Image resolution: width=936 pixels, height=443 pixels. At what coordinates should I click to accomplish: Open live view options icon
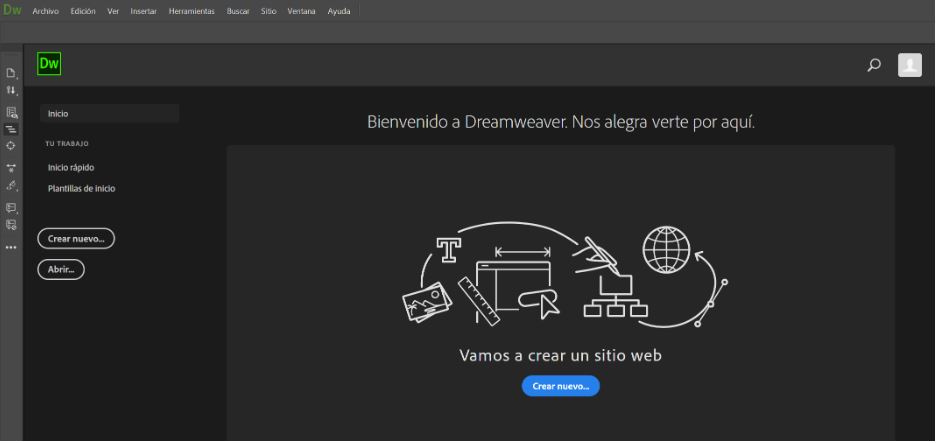pos(11,112)
